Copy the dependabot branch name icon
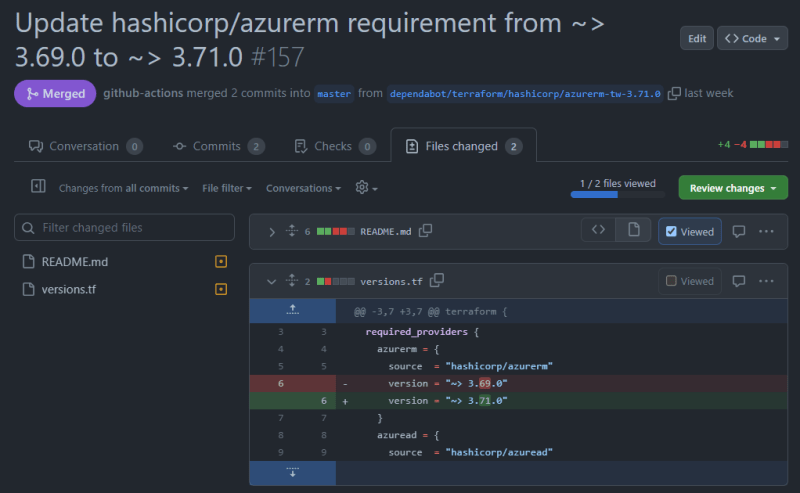This screenshot has height=493, width=800. [x=674, y=93]
